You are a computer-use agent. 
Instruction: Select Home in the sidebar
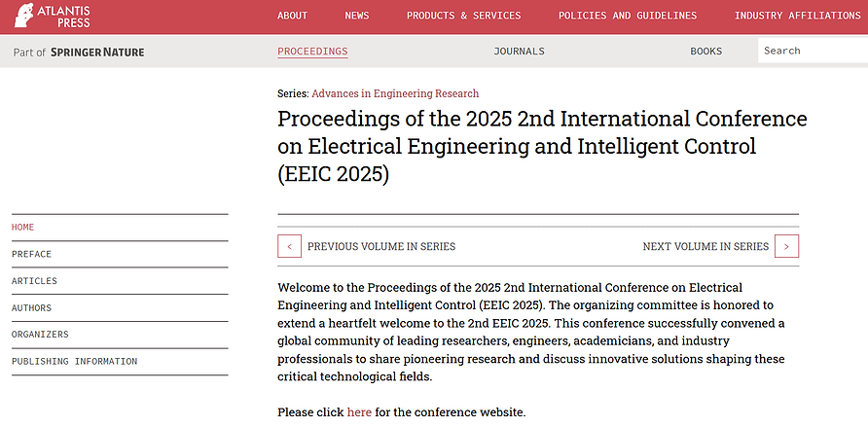[x=23, y=228]
